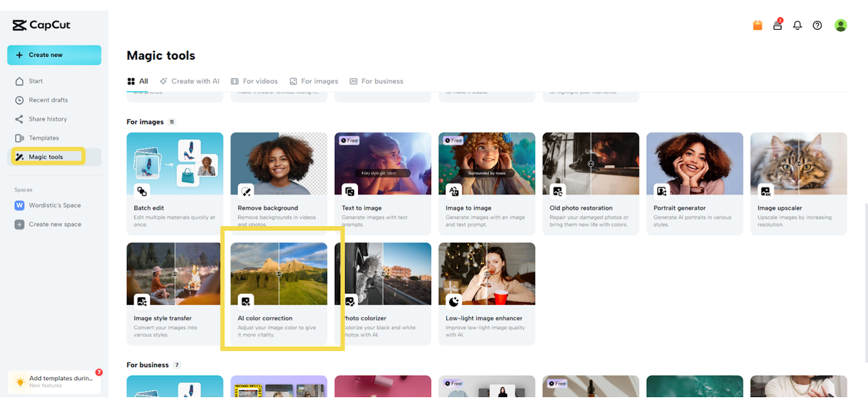Click the Old photo restoration card icon
The height and width of the screenshot is (408, 868).
click(557, 191)
